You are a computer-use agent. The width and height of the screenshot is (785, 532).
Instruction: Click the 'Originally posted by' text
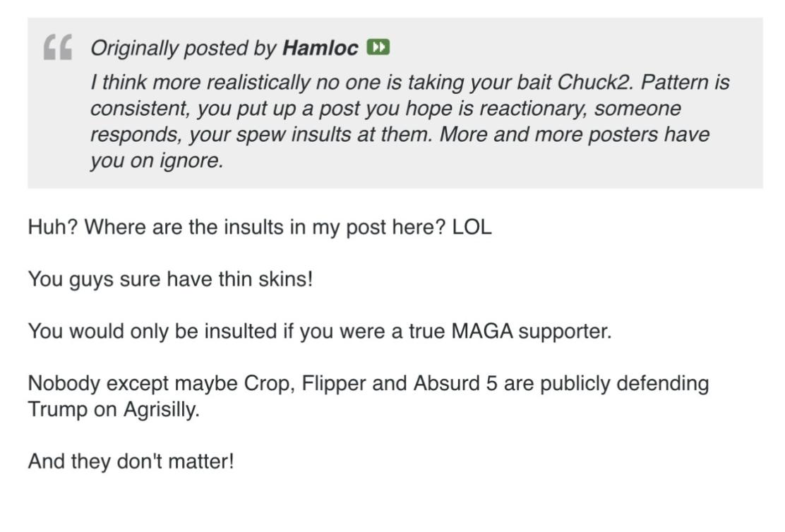tap(184, 49)
